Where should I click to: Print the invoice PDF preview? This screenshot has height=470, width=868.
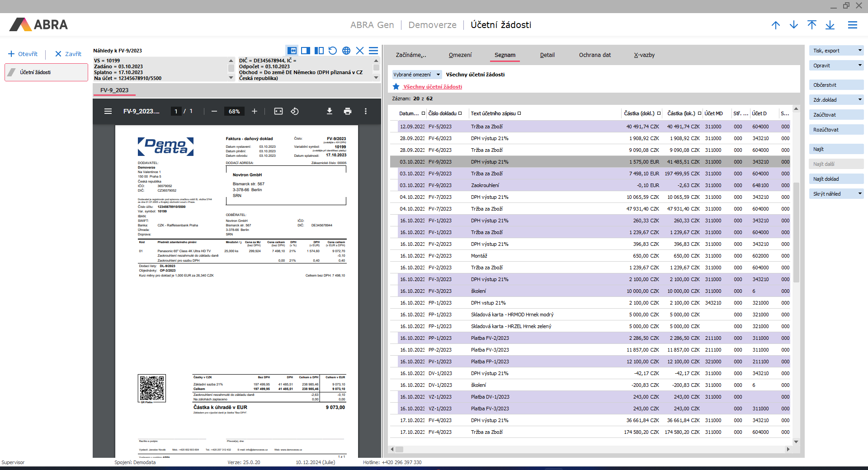(348, 111)
